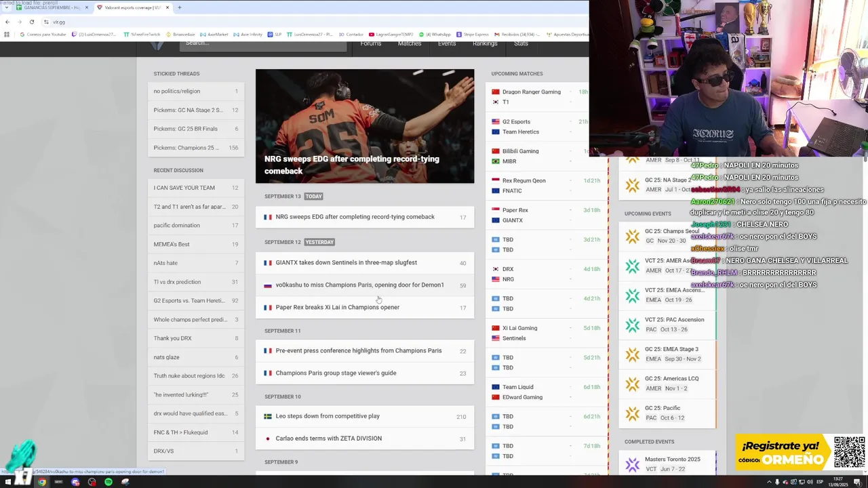Open Pre-event press conference highlights article
868x488 pixels.
[x=365, y=350]
